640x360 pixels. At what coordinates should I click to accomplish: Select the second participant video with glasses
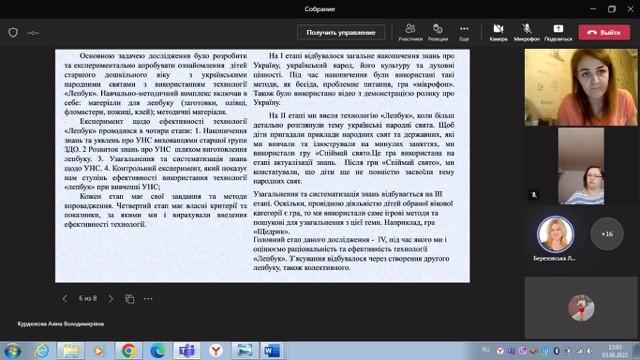(x=581, y=166)
